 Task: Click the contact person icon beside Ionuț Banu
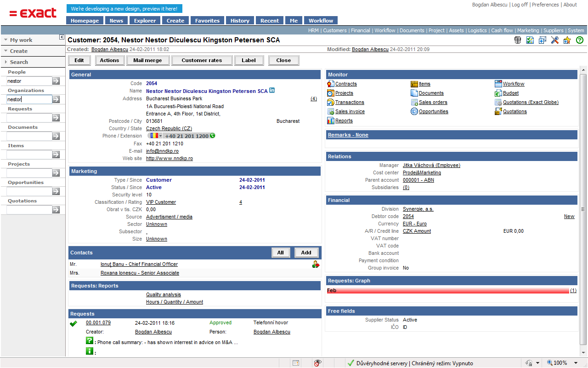[316, 264]
